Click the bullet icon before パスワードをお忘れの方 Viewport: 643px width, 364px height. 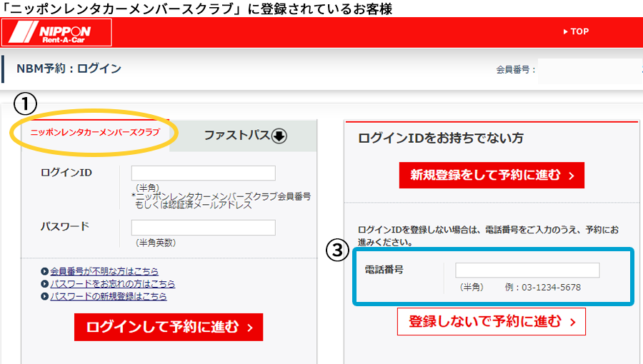click(x=45, y=284)
